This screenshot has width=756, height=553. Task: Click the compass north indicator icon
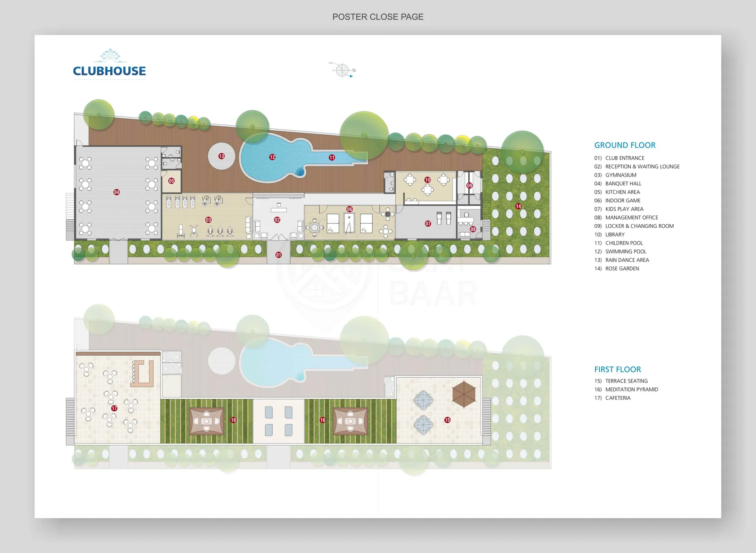coord(343,70)
